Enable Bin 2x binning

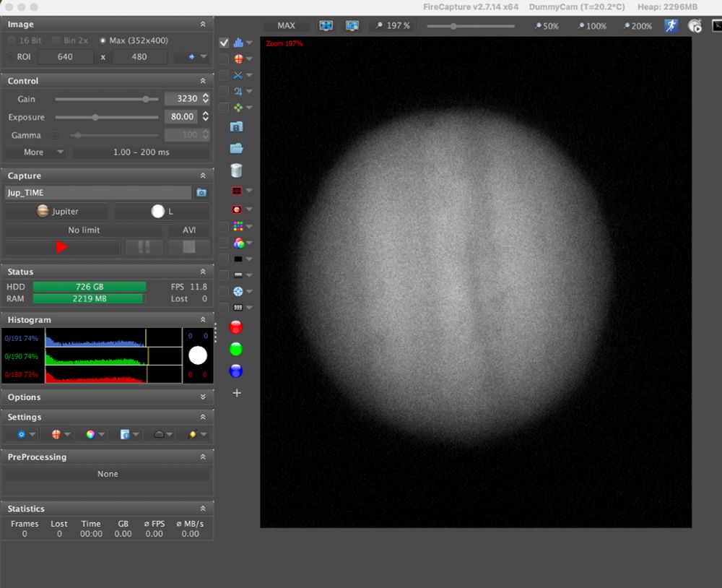click(x=57, y=40)
